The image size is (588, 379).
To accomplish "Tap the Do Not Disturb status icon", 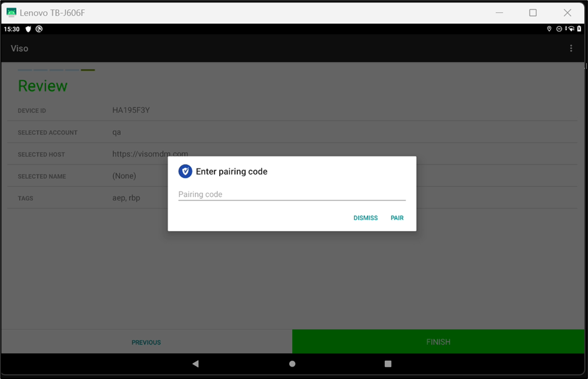I will tap(559, 29).
